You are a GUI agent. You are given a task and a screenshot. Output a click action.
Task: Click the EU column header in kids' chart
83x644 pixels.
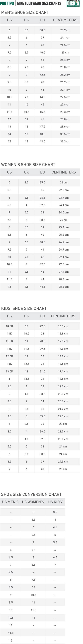tap(42, 316)
